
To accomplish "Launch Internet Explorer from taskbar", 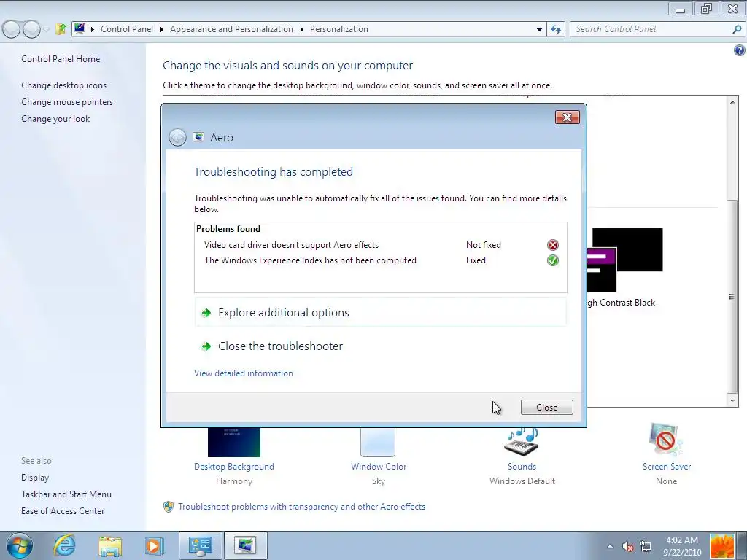I will [x=64, y=545].
